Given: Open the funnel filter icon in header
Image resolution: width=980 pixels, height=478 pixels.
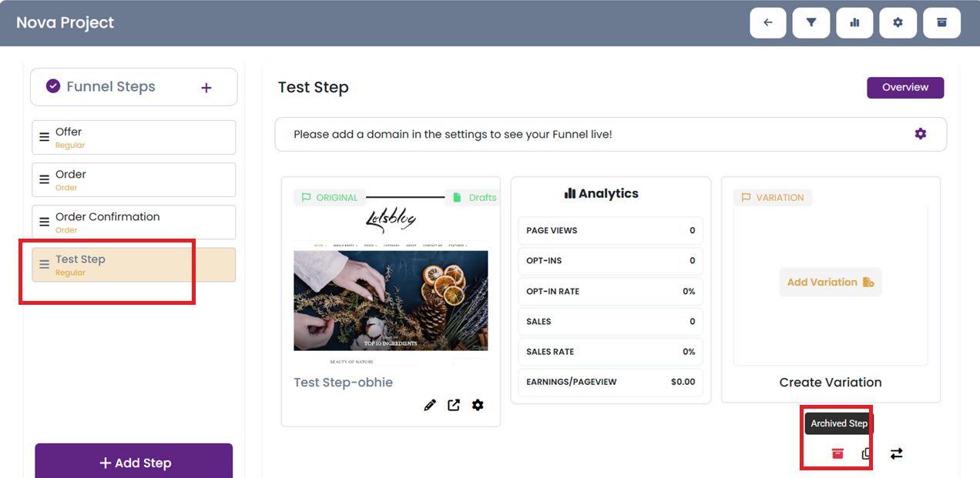Looking at the screenshot, I should (x=811, y=23).
